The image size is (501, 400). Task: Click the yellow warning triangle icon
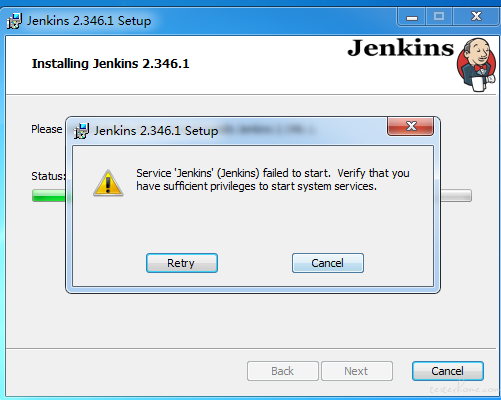coord(108,183)
